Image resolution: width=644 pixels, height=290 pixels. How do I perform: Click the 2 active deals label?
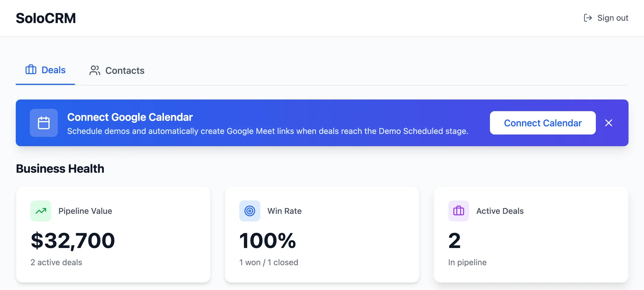click(x=56, y=262)
